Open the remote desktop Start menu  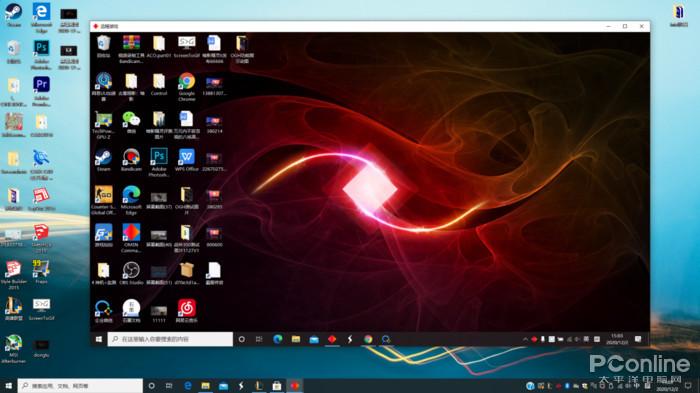pos(99,339)
